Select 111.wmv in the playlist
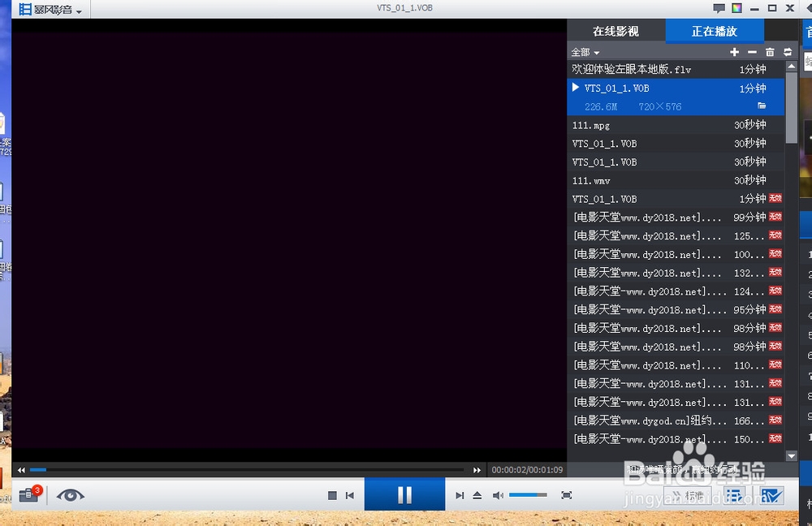The width and height of the screenshot is (812, 526). coord(676,181)
